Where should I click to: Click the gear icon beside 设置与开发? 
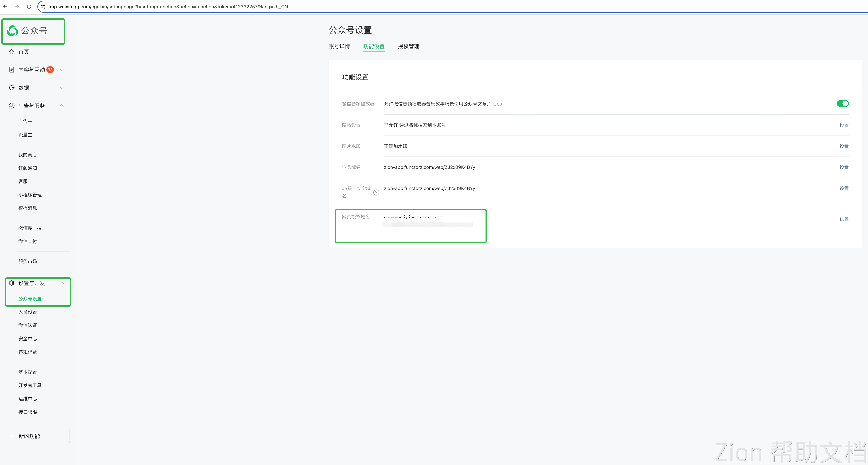pyautogui.click(x=12, y=283)
